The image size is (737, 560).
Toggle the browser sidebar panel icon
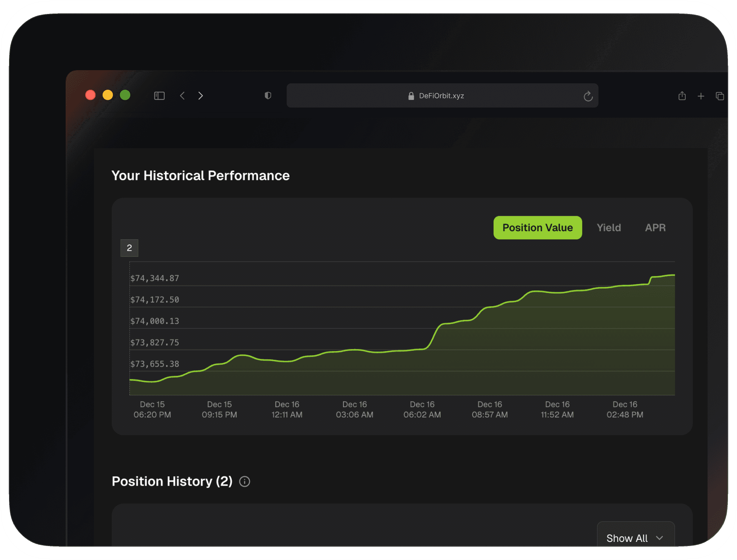pos(159,96)
